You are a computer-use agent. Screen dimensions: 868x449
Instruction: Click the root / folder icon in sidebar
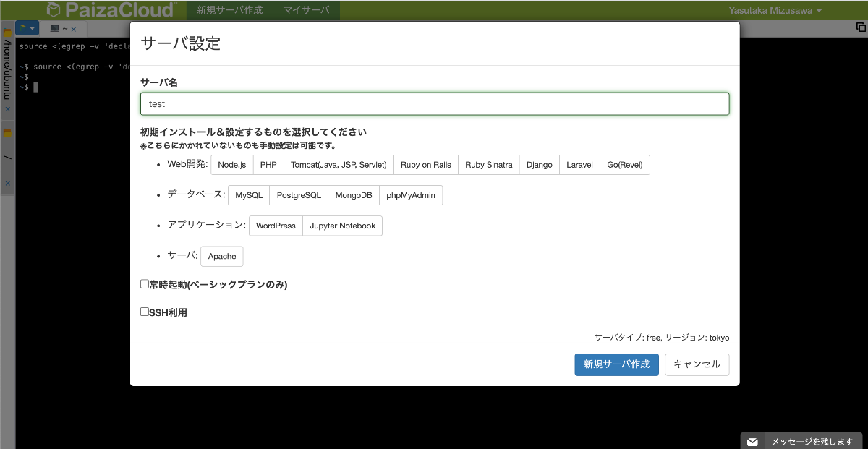7,133
